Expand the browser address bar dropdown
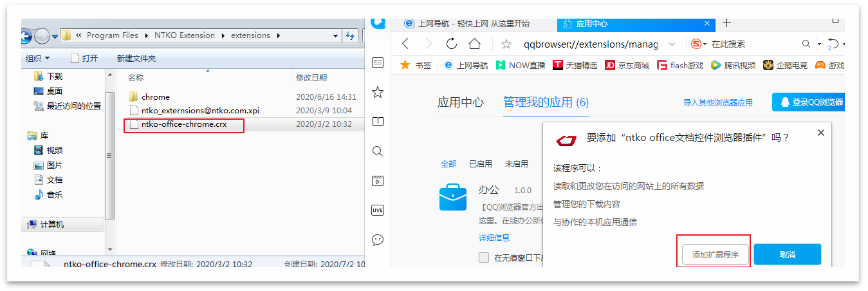Image resolution: width=868 pixels, height=291 pixels. [x=672, y=44]
